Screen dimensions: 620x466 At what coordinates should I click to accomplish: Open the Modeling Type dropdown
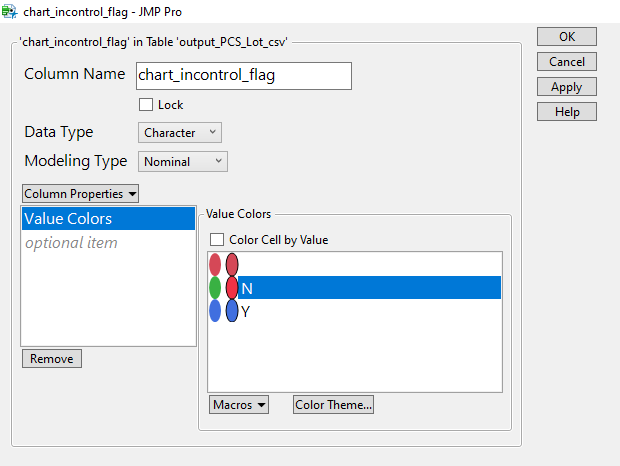(x=183, y=161)
